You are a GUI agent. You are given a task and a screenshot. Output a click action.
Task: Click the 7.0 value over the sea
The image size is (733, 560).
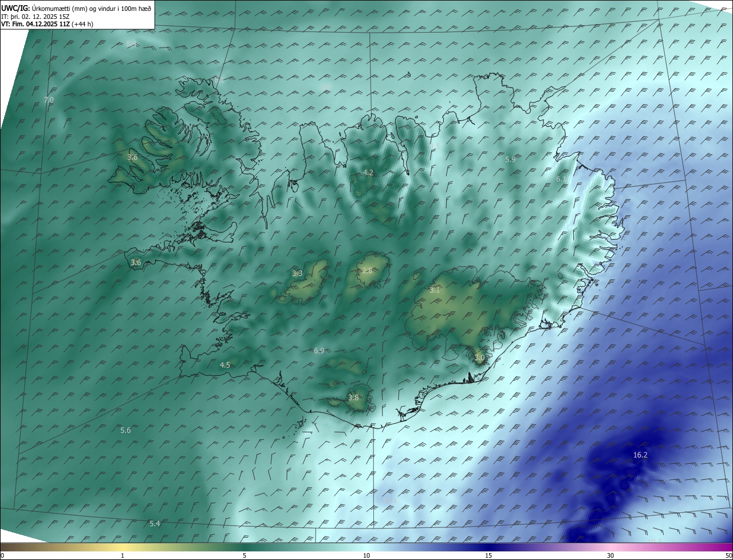pos(49,100)
